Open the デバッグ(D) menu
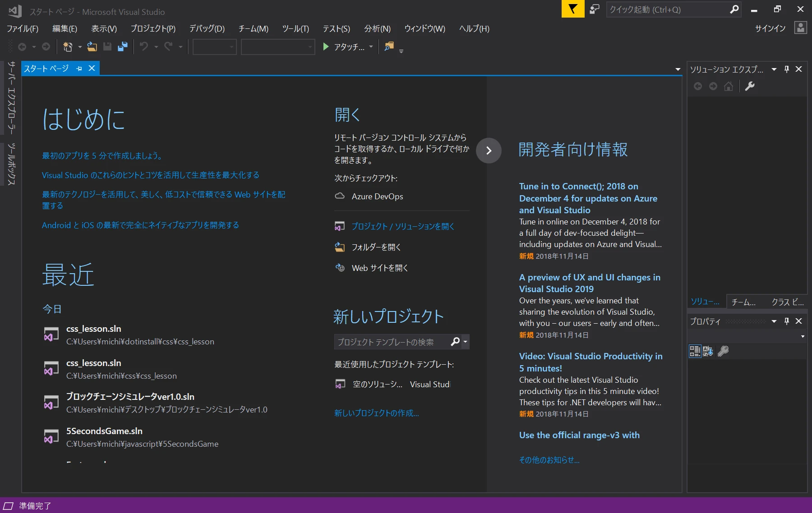This screenshot has height=513, width=812. click(207, 28)
